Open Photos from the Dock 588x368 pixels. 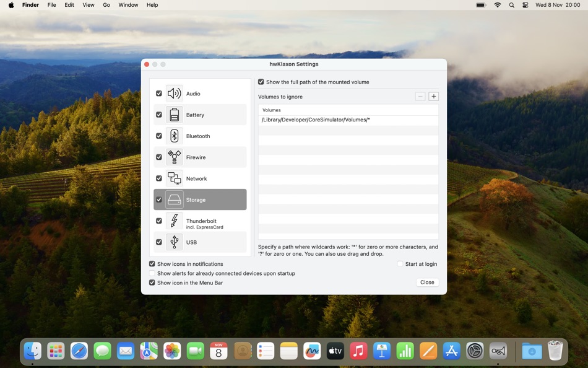pyautogui.click(x=172, y=351)
